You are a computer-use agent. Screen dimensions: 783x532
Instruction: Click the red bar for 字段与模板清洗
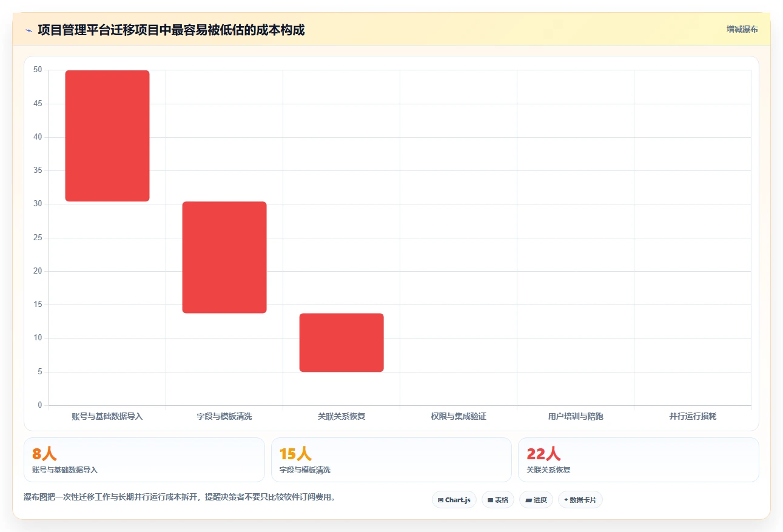pos(224,257)
